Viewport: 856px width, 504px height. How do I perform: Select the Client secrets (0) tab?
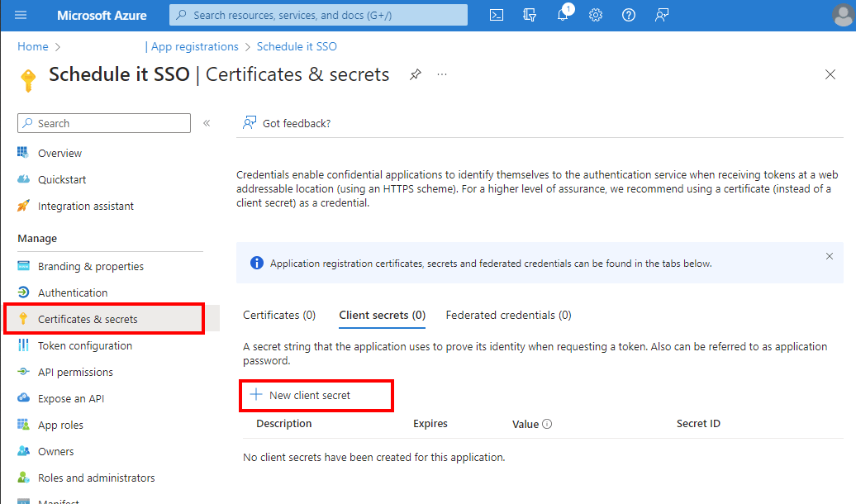(382, 315)
